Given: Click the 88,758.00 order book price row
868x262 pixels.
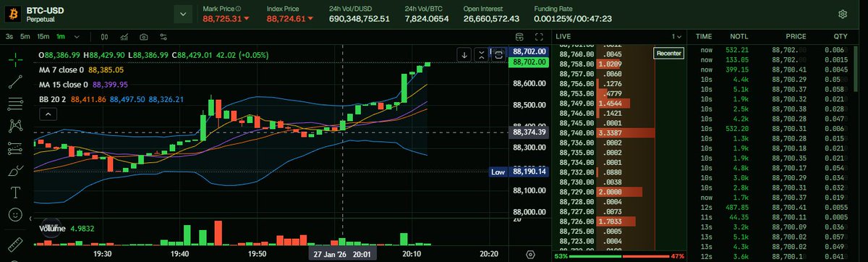Looking at the screenshot, I should click(x=620, y=64).
